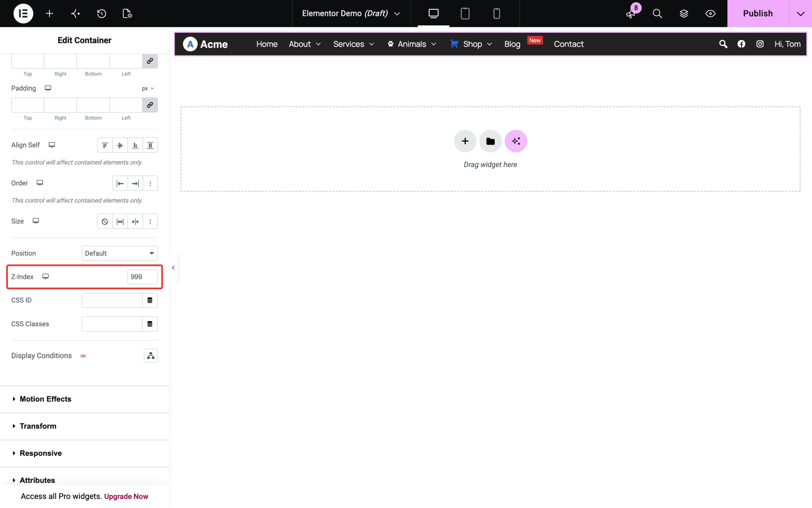Click the Home menu item on the site

pos(267,44)
